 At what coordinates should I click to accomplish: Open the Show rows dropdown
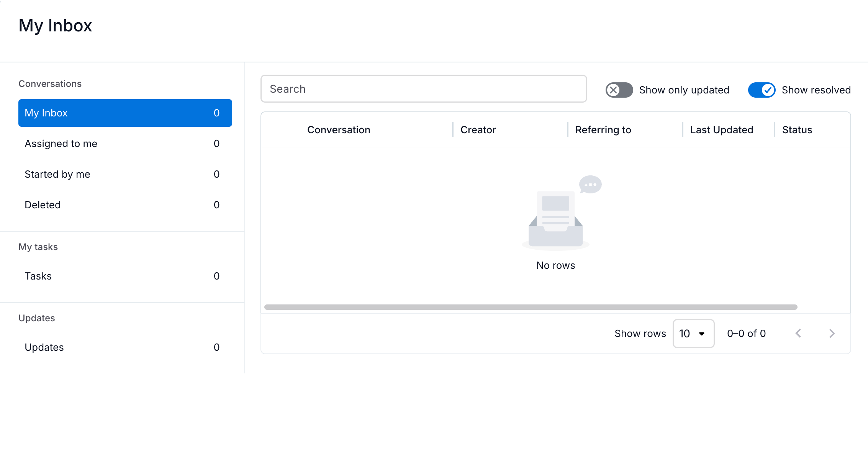[x=693, y=334]
